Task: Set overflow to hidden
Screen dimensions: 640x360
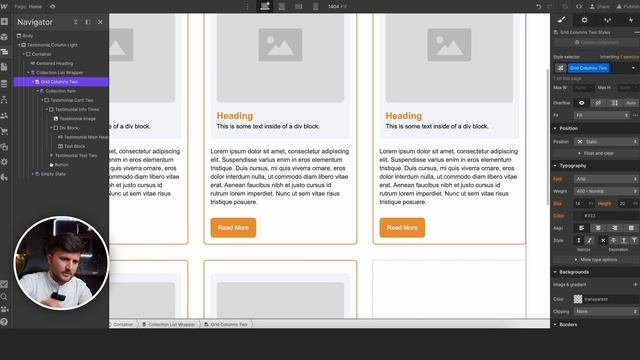Action: point(598,103)
